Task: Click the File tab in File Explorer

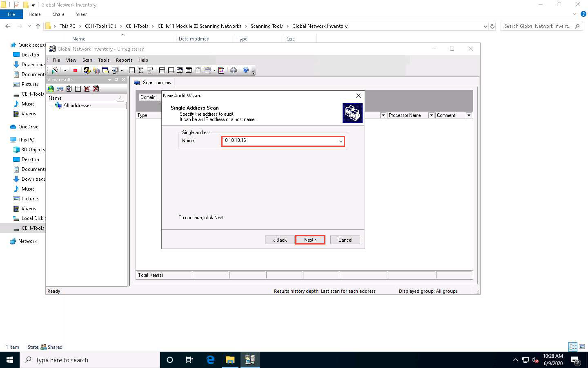Action: [11, 14]
